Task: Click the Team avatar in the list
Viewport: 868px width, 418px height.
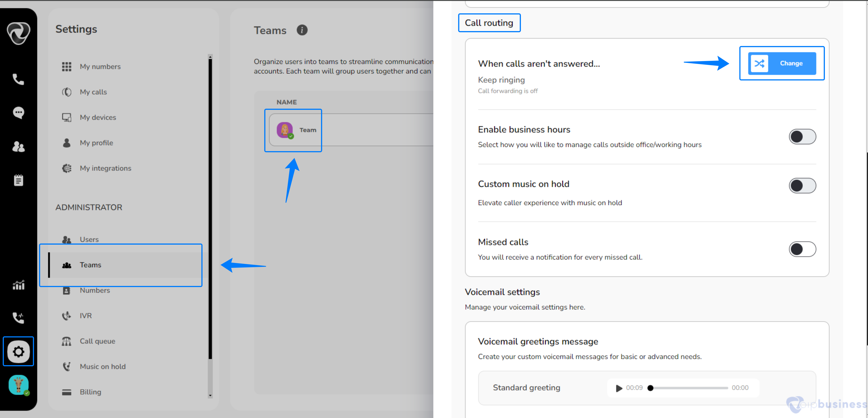Action: [285, 130]
